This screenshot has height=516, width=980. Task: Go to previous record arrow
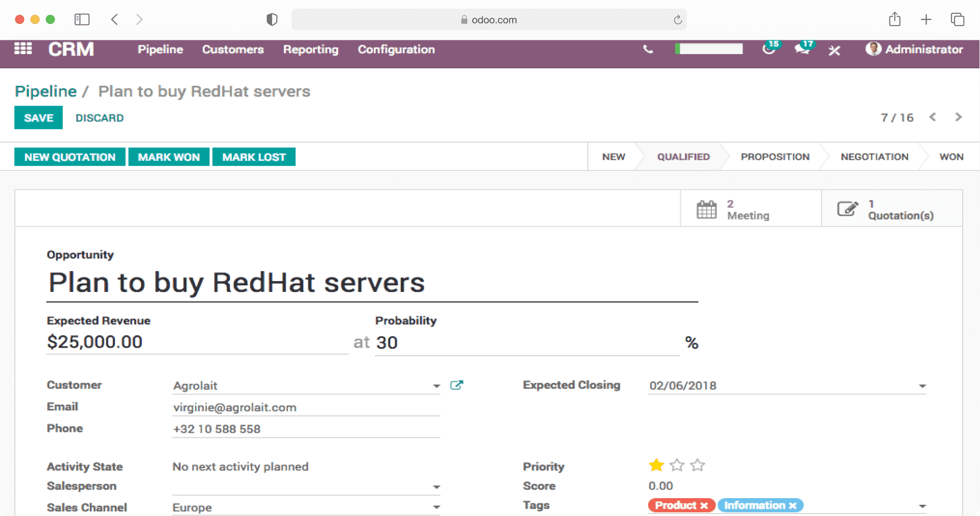pos(933,117)
